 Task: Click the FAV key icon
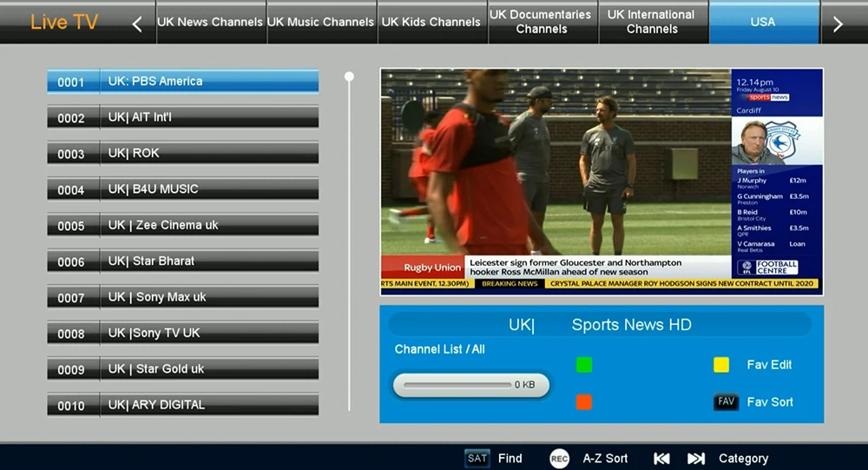(726, 402)
